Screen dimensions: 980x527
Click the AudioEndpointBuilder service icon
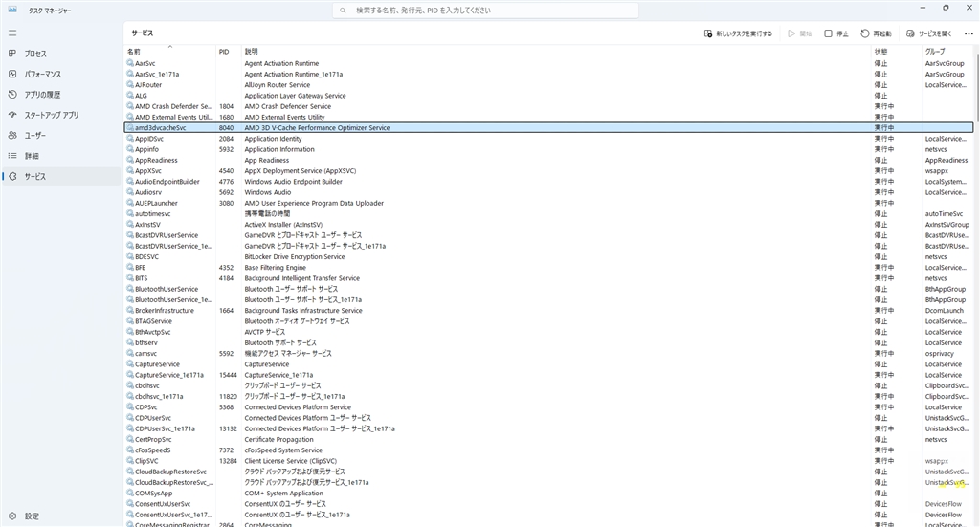point(130,182)
